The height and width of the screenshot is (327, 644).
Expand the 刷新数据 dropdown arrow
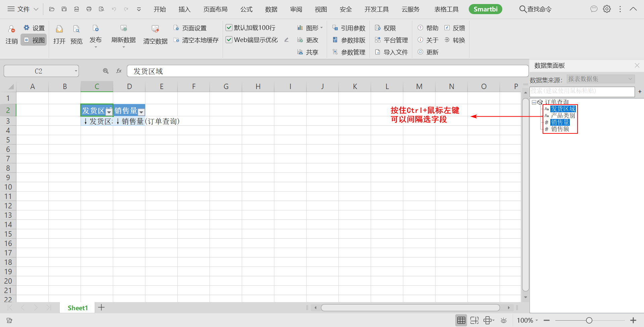(124, 47)
